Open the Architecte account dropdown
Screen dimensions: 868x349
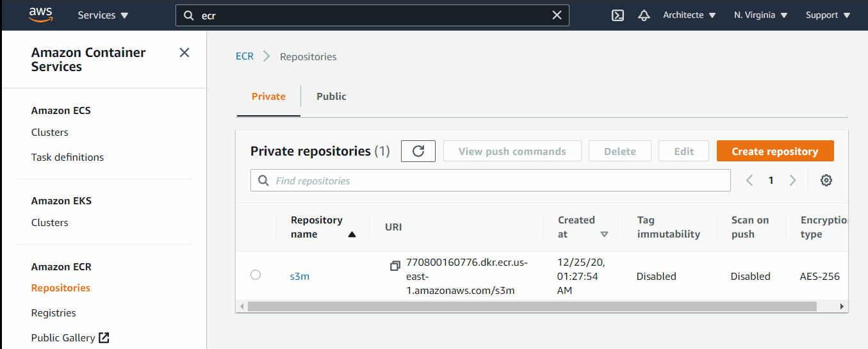click(x=689, y=15)
